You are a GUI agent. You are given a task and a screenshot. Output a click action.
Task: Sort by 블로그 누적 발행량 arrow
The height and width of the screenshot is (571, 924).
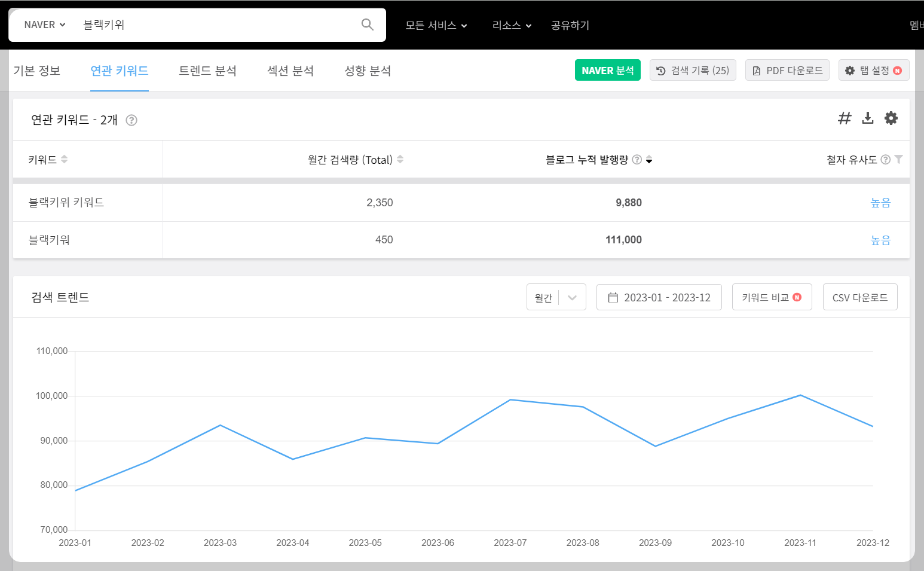649,160
